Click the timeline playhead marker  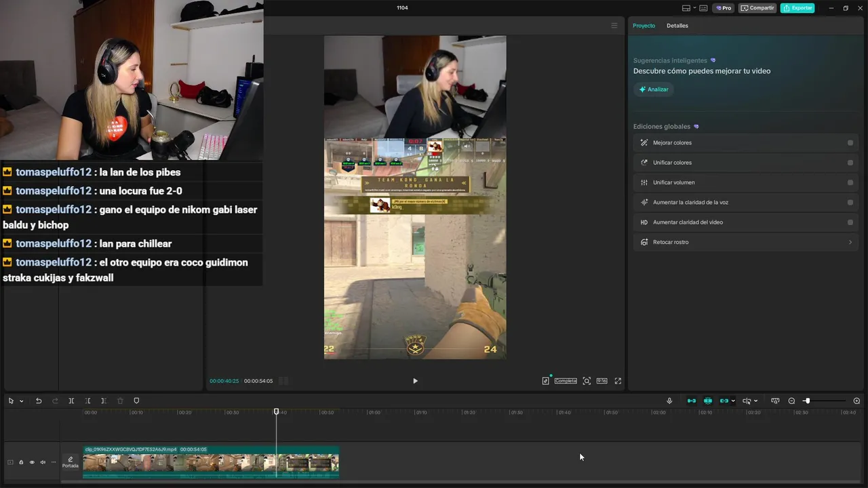pyautogui.click(x=276, y=411)
